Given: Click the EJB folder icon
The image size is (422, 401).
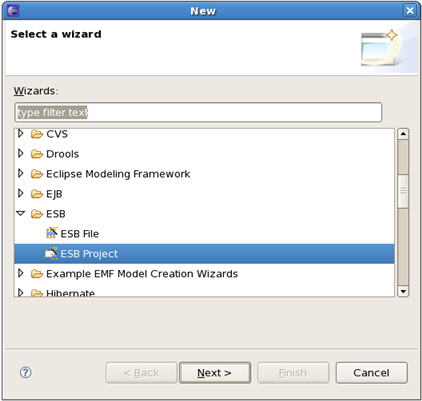Looking at the screenshot, I should point(37,194).
